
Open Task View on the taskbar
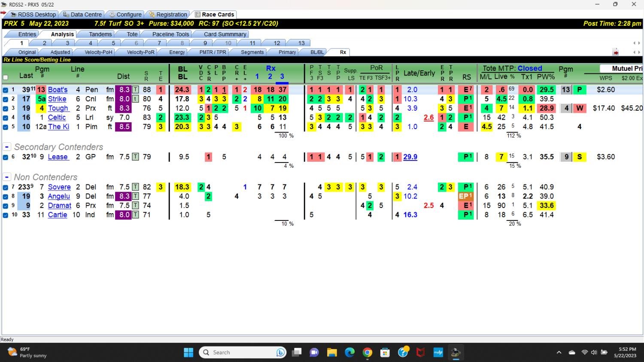[297, 353]
